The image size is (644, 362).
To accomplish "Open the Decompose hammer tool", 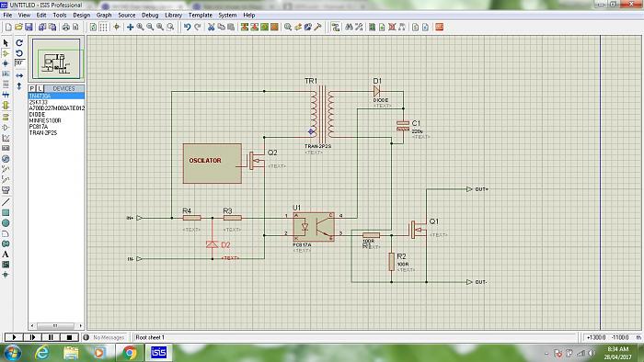I will coord(318,27).
